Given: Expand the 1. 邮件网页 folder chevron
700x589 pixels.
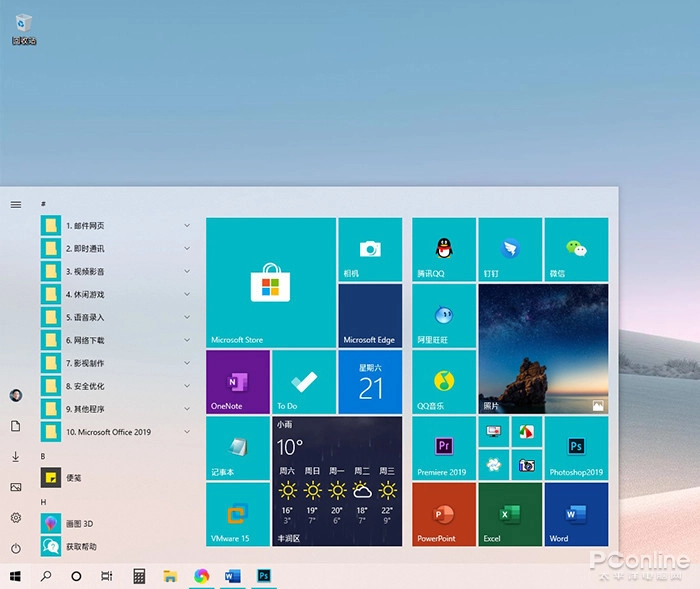Looking at the screenshot, I should tap(187, 226).
